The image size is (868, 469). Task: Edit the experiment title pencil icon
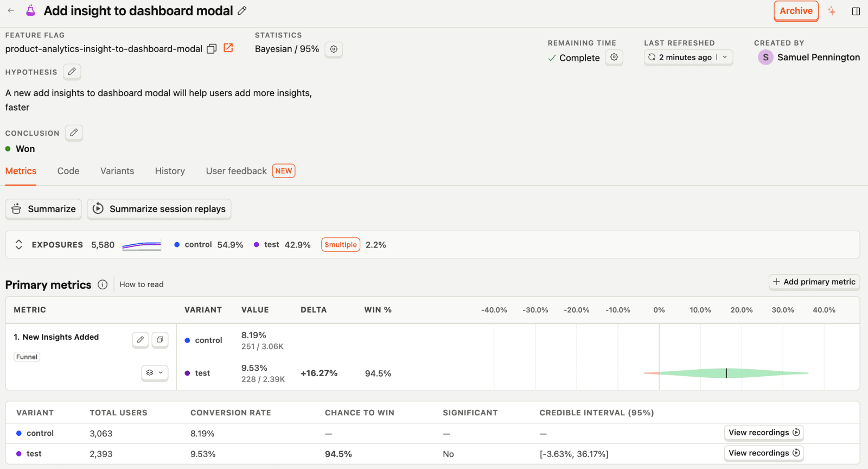pyautogui.click(x=242, y=10)
